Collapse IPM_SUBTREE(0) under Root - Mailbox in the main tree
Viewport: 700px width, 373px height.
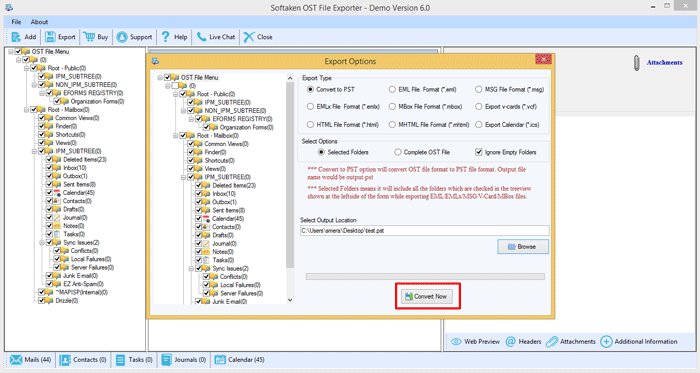(34, 151)
